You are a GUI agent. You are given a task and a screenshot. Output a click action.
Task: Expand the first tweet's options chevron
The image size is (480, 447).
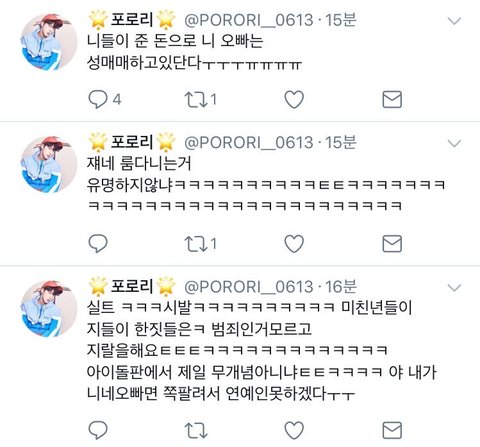[454, 21]
